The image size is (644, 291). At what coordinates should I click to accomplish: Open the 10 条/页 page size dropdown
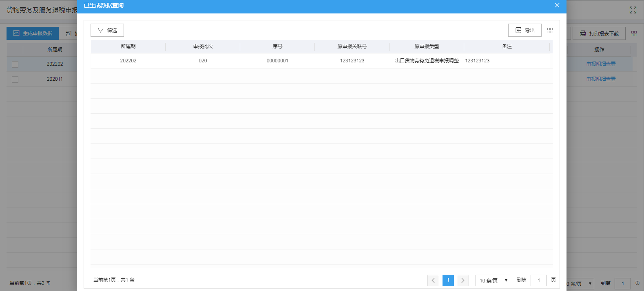tap(493, 280)
